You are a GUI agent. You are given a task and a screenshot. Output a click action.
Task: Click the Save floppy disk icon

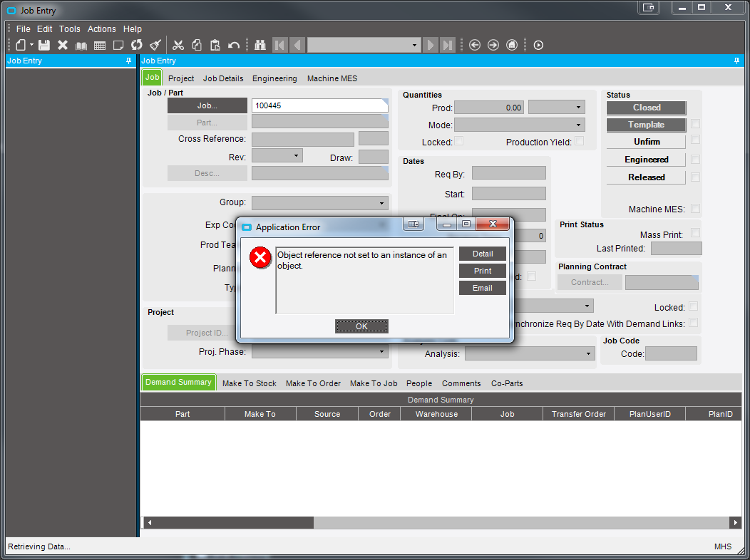click(x=44, y=45)
